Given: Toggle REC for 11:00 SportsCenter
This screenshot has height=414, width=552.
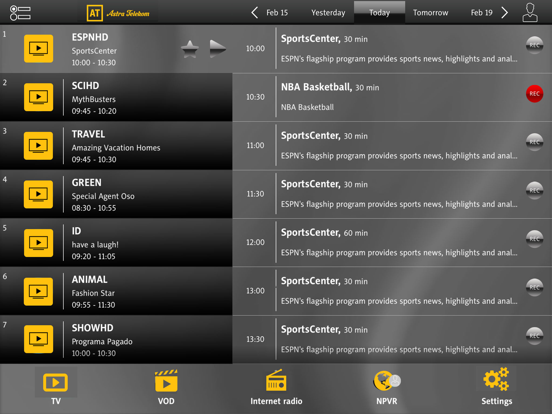Looking at the screenshot, I should point(534,142).
